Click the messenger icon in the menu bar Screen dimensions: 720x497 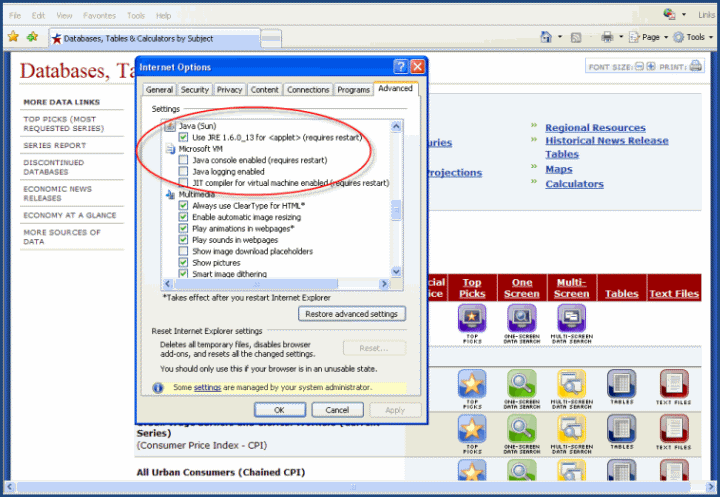click(x=669, y=14)
